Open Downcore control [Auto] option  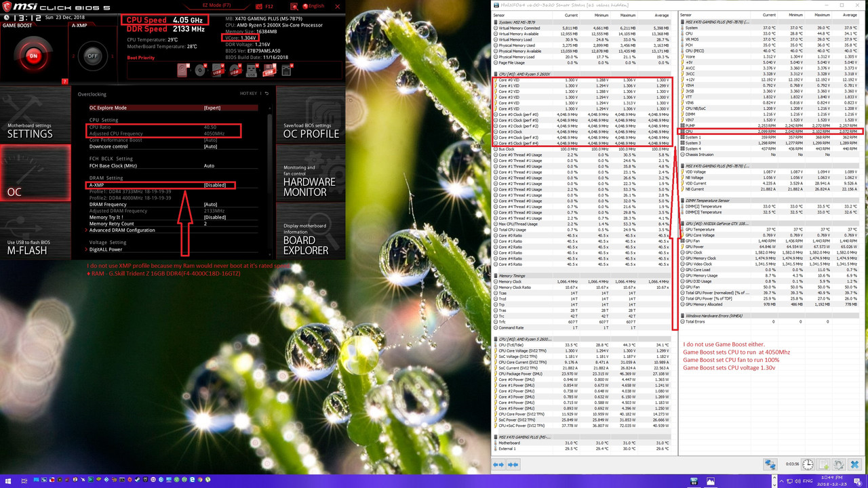[172, 146]
